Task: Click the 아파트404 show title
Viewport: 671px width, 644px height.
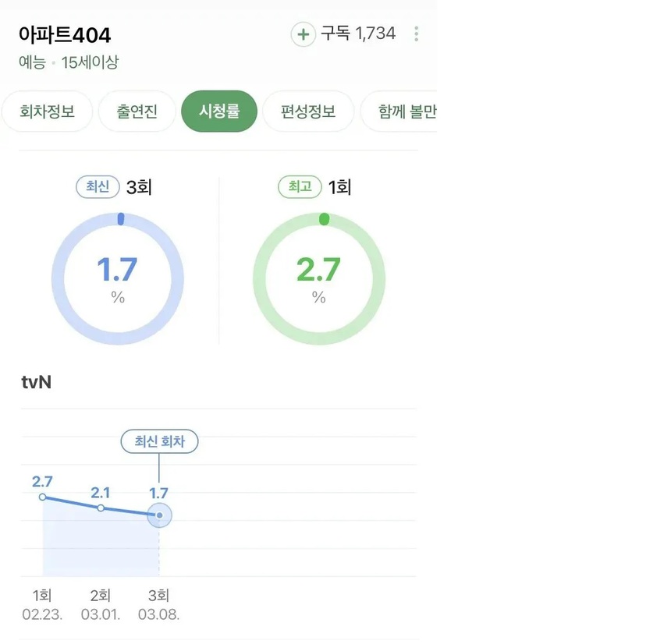Action: point(65,35)
